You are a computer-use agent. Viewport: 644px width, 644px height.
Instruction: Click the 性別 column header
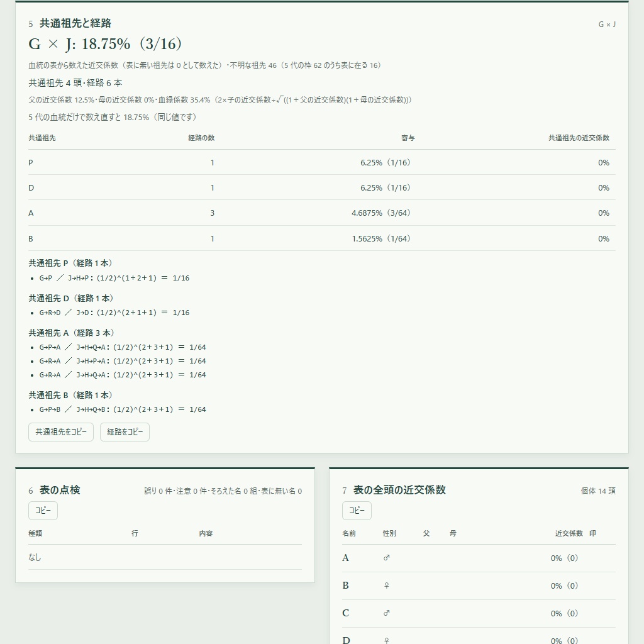[389, 533]
